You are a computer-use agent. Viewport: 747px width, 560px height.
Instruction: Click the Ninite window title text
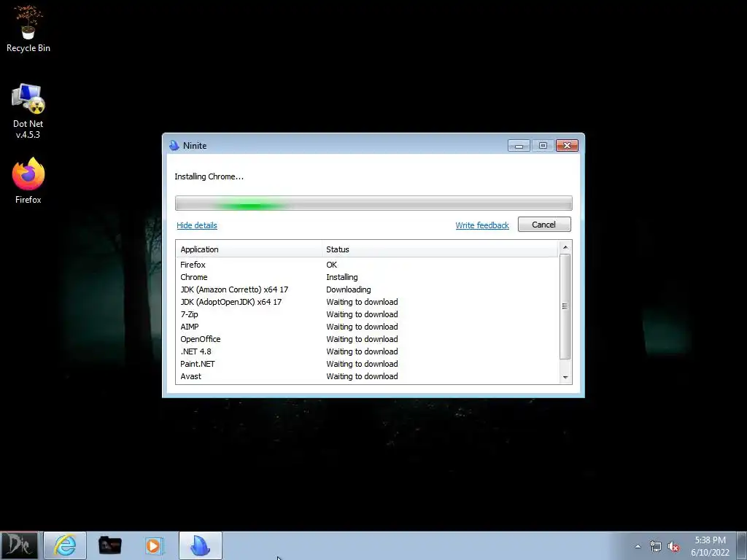coord(195,146)
